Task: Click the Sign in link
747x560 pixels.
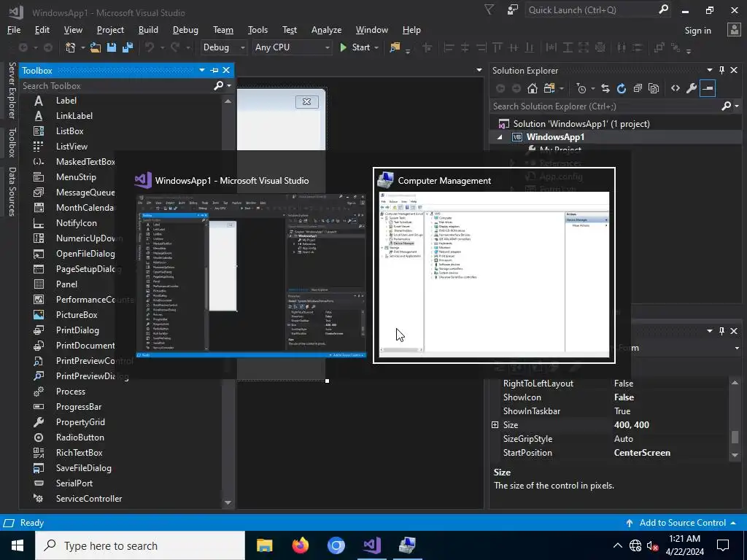Action: click(697, 31)
